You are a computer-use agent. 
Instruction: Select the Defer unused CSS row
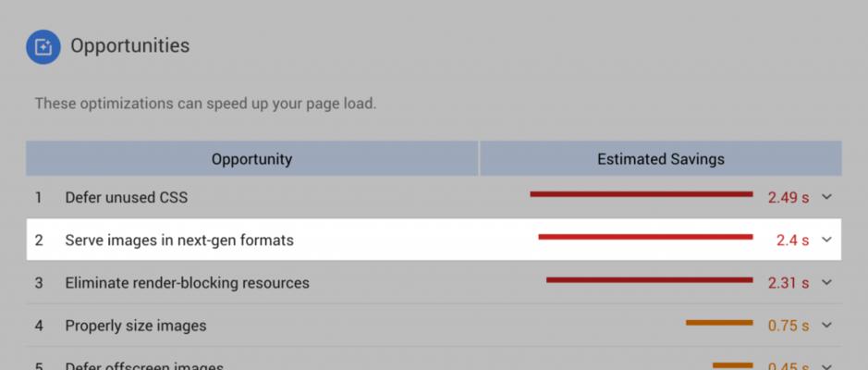point(434,197)
